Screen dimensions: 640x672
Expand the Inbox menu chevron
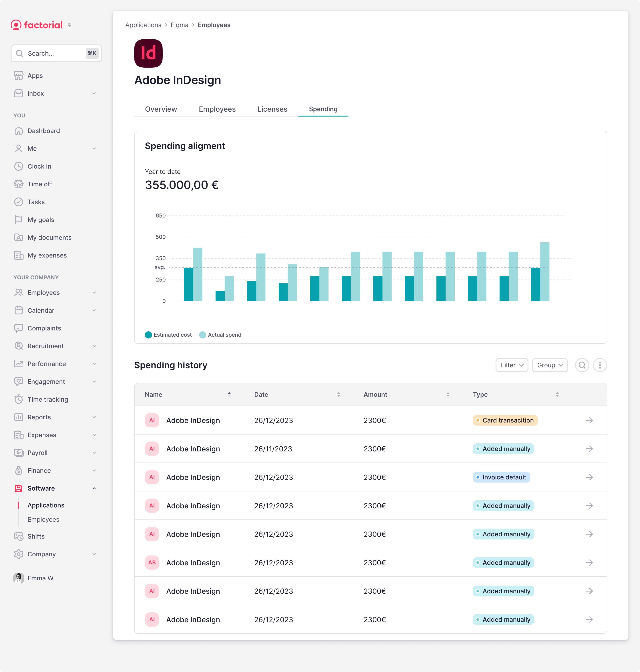click(x=94, y=93)
